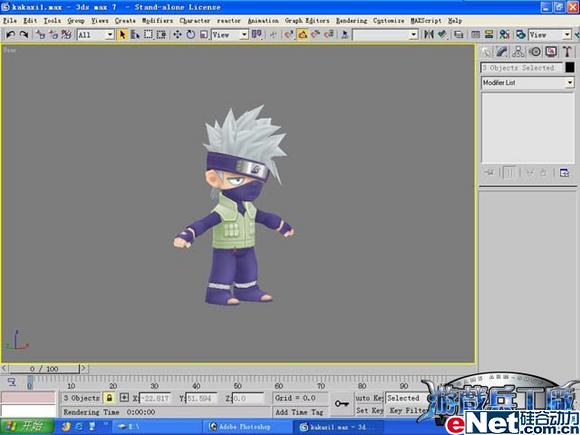The width and height of the screenshot is (580, 435).
Task: Toggle the Percent Snap button
Action: tap(316, 35)
